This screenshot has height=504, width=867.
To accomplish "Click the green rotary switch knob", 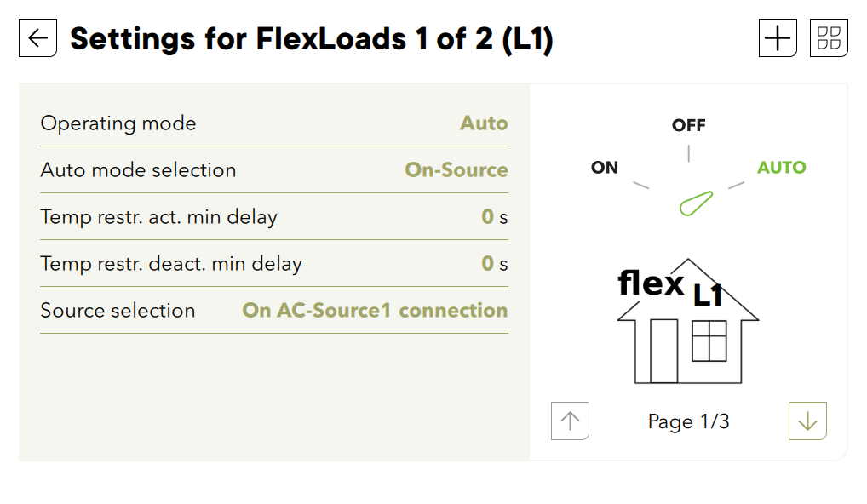I will click(696, 203).
